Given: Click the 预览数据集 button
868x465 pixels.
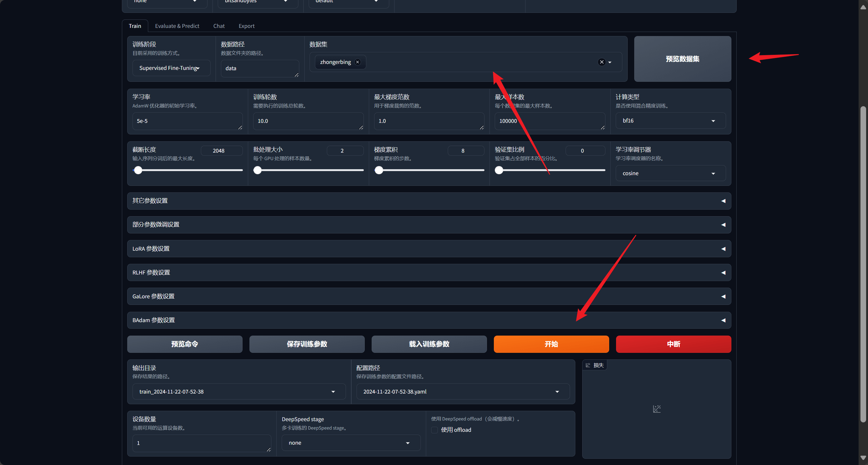Looking at the screenshot, I should [x=682, y=59].
